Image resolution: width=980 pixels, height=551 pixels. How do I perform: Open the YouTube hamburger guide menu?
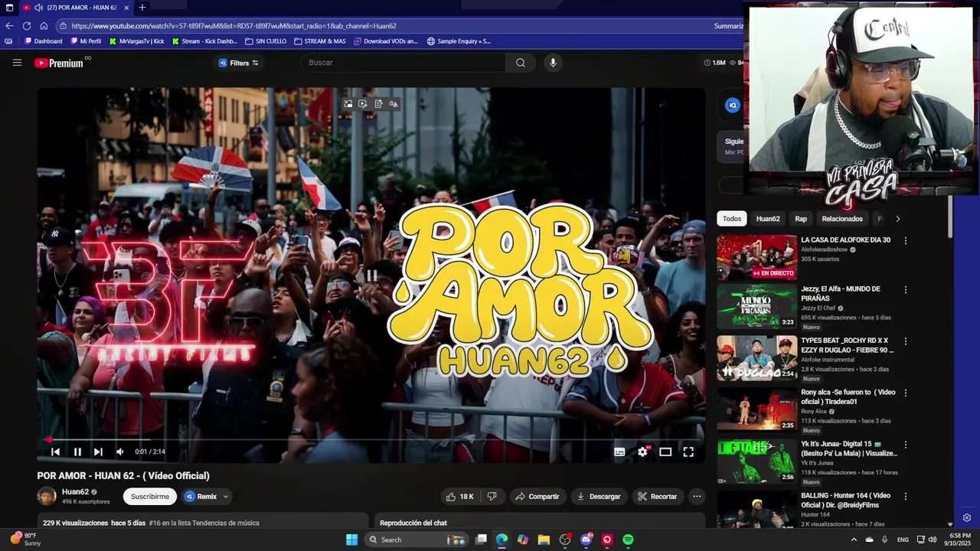coord(17,63)
